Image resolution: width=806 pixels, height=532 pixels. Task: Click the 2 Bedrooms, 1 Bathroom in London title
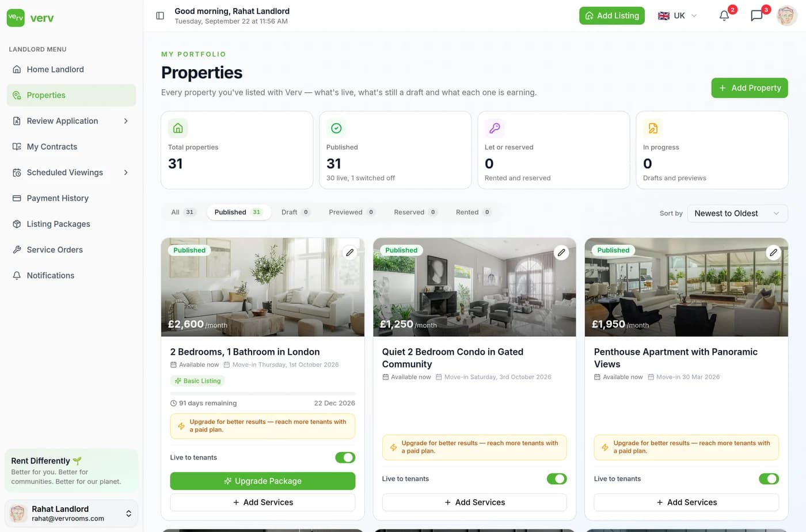point(245,352)
